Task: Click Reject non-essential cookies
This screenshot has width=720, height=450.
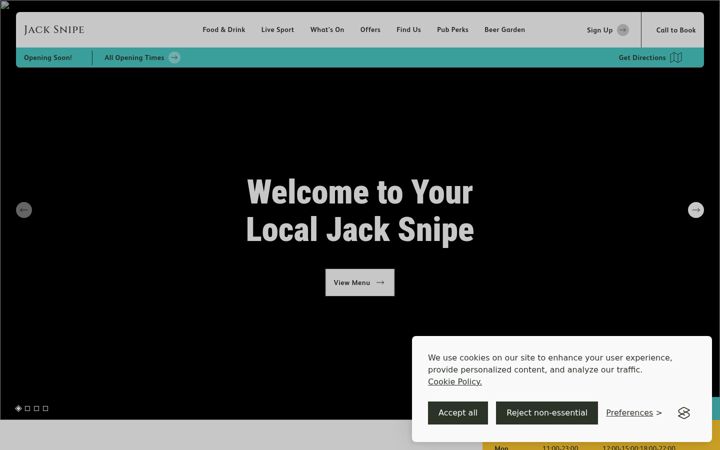Action: tap(546, 413)
